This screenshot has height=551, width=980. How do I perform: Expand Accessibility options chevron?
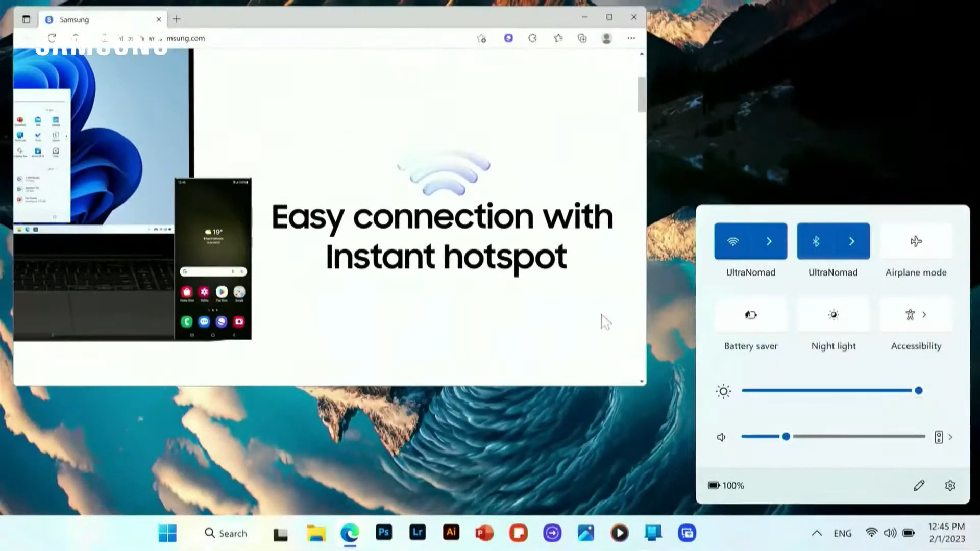click(924, 315)
